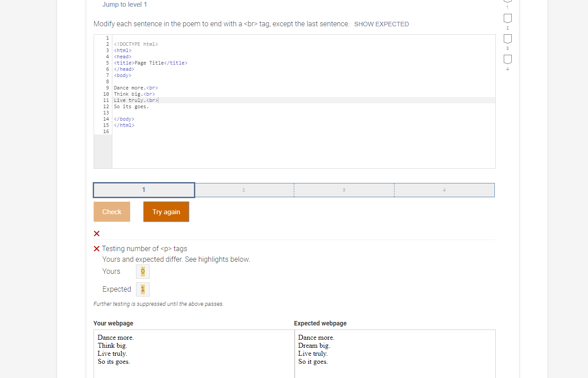Click the closing '</html>' tag line
The image size is (588, 378).
coord(124,125)
